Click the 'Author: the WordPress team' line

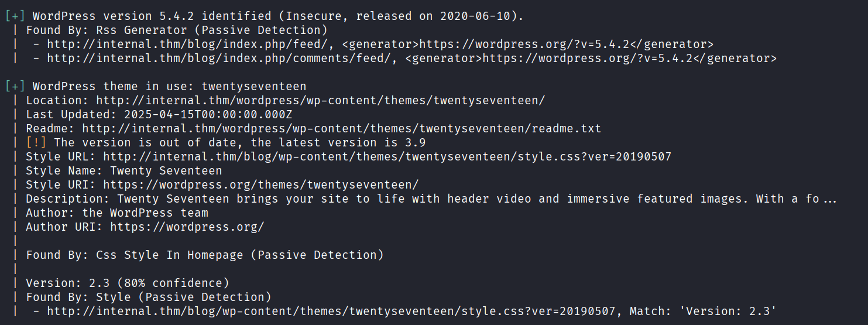tap(117, 213)
